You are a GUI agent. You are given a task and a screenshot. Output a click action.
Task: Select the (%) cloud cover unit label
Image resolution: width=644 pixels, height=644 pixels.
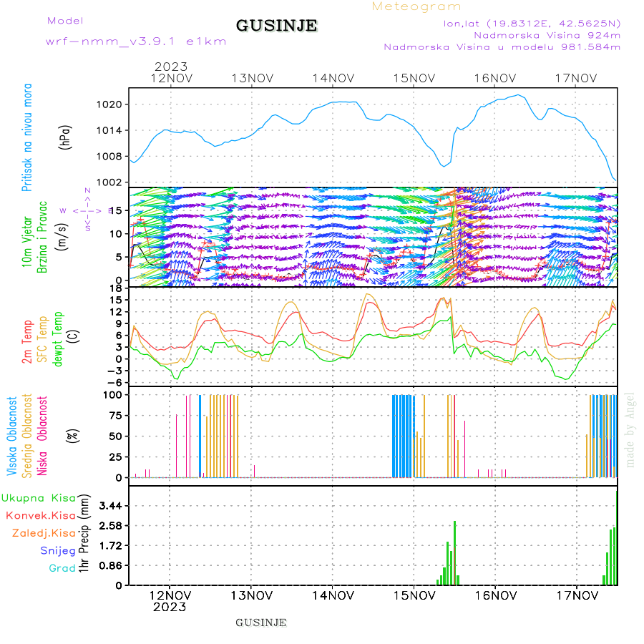[x=73, y=436]
